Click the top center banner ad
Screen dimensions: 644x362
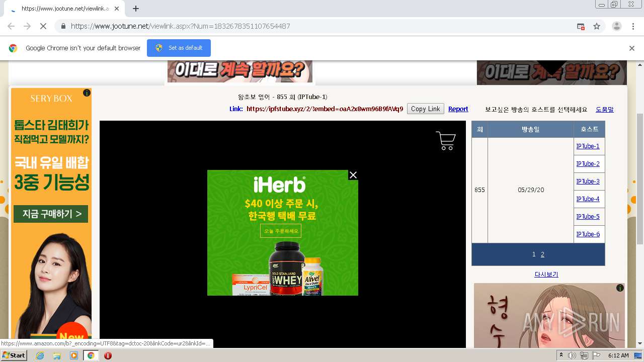click(x=240, y=71)
